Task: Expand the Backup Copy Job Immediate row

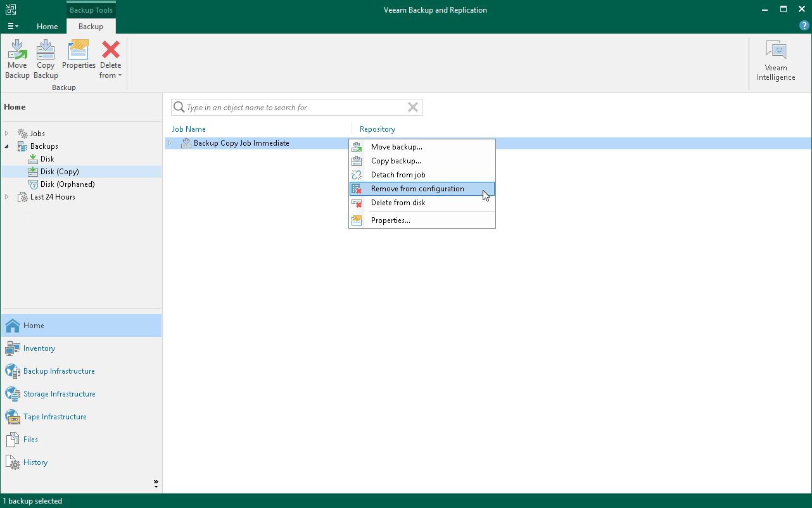Action: (x=170, y=143)
